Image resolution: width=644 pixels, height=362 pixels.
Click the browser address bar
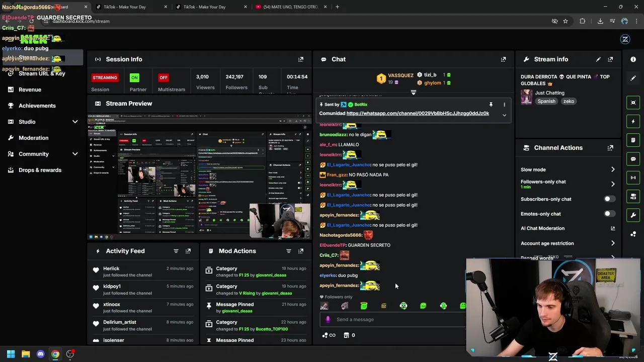point(297,21)
